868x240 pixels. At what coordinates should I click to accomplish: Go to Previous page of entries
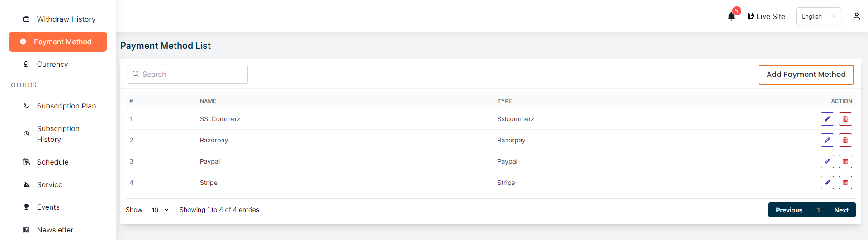(789, 210)
